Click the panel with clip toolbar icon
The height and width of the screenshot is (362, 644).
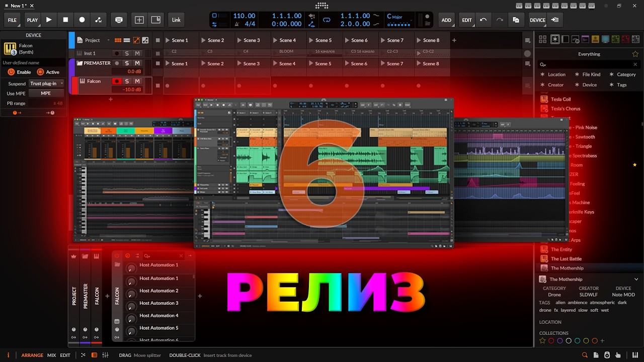coord(156,20)
